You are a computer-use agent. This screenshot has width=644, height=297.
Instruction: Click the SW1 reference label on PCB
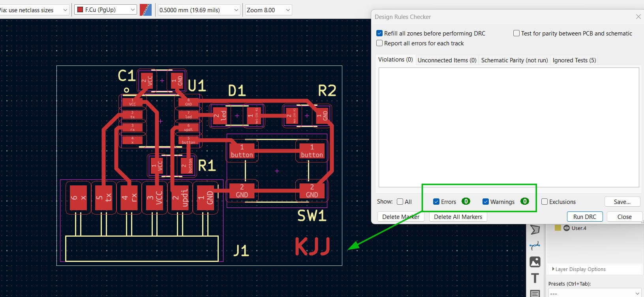(x=312, y=216)
